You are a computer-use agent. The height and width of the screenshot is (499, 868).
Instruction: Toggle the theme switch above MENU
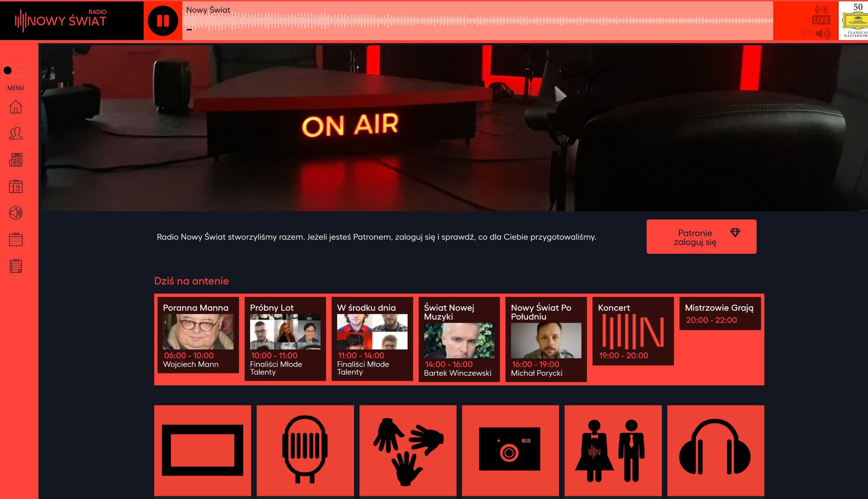(15, 71)
